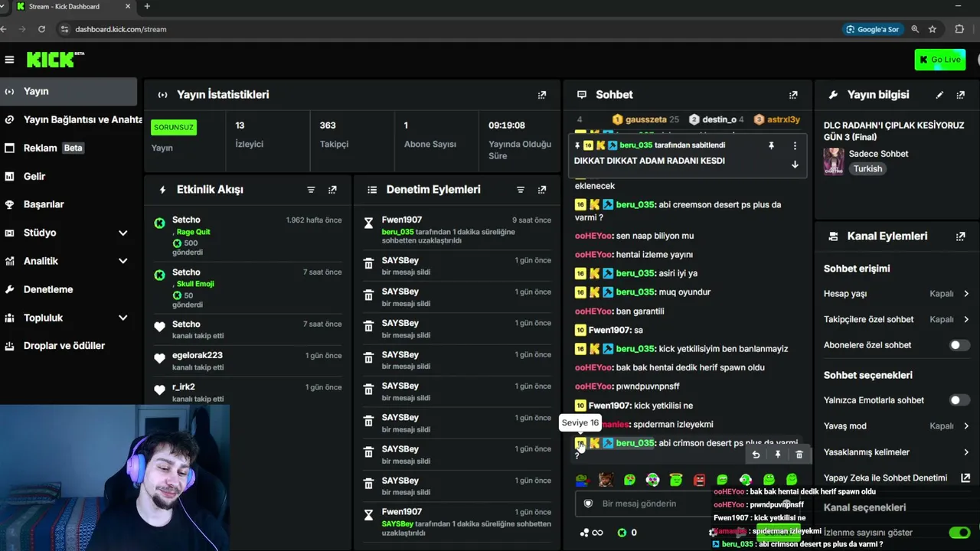
Task: Expand the Stüdyo sidebar section
Action: pyautogui.click(x=122, y=233)
